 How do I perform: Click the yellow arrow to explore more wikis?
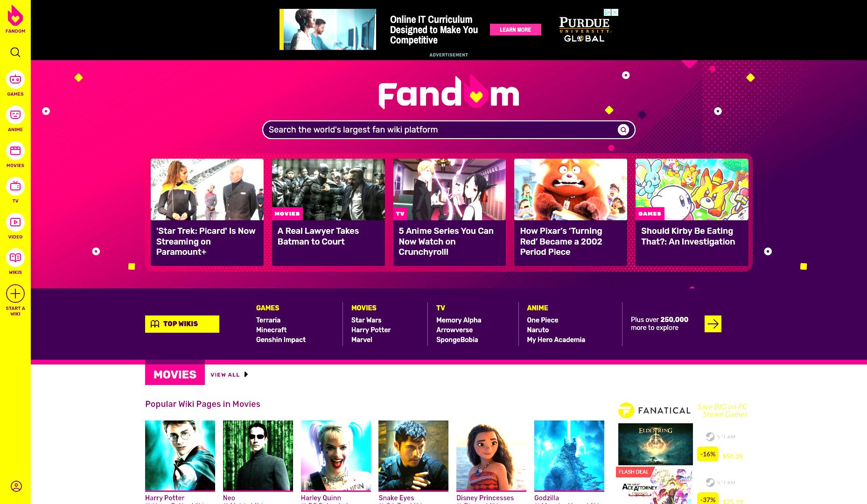point(713,324)
